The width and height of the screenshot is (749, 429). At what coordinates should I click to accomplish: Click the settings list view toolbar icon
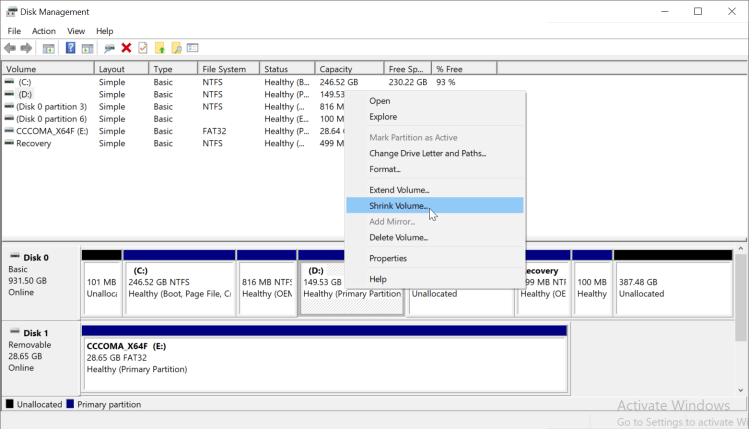[193, 48]
